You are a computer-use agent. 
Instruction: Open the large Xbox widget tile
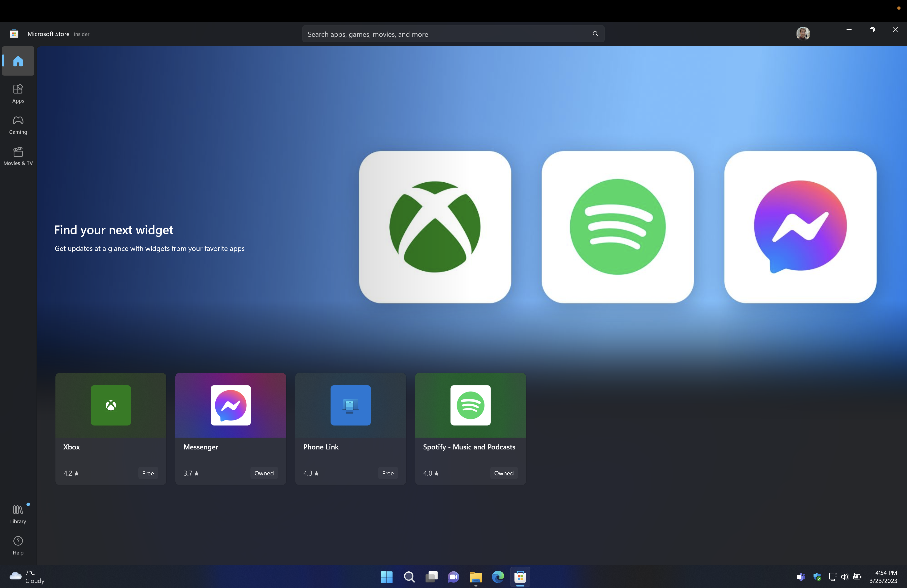pos(435,227)
